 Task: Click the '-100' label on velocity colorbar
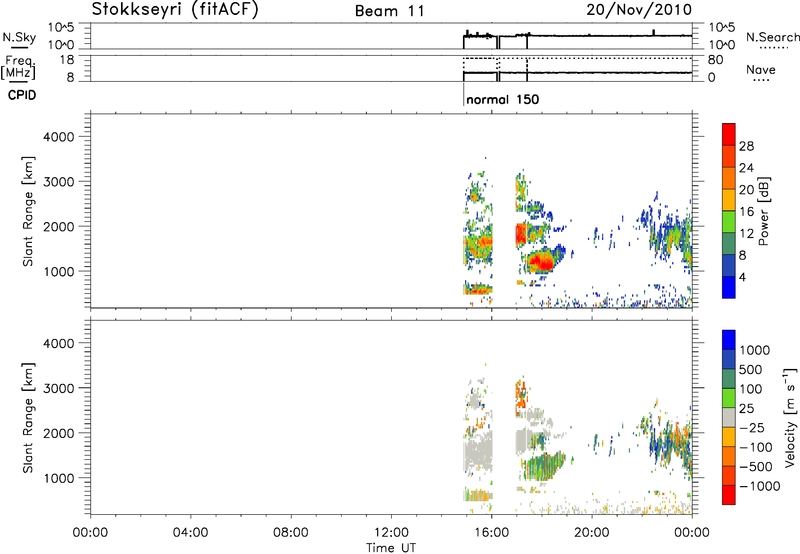tap(755, 447)
